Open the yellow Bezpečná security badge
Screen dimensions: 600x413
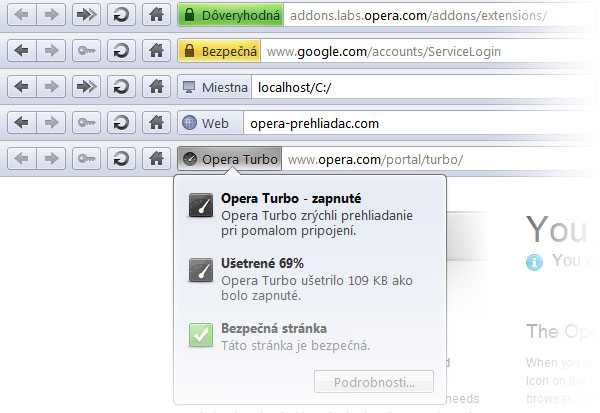219,51
